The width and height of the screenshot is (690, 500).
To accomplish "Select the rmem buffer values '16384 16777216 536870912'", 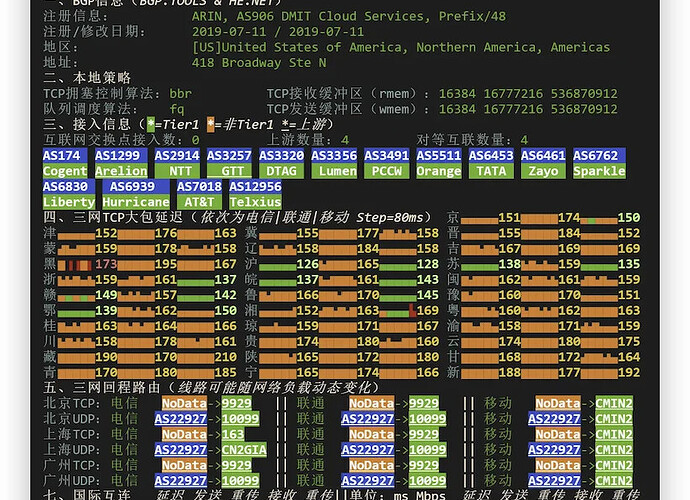I will 528,93.
